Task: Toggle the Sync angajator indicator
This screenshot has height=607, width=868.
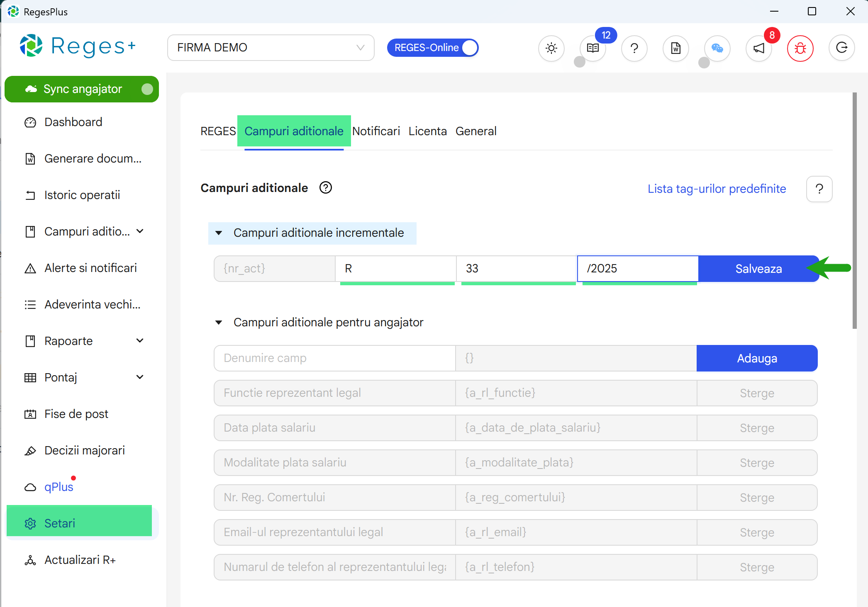Action: click(147, 89)
